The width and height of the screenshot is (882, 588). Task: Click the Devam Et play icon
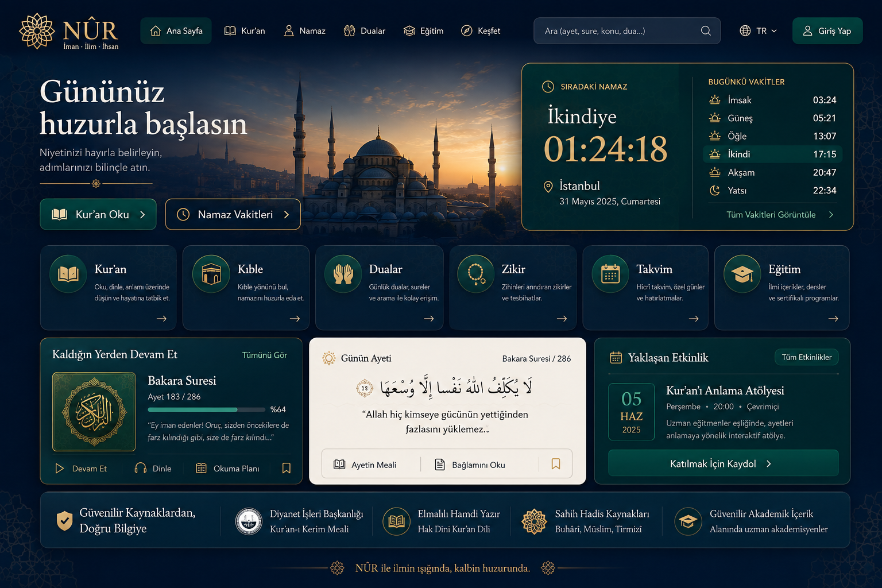59,469
